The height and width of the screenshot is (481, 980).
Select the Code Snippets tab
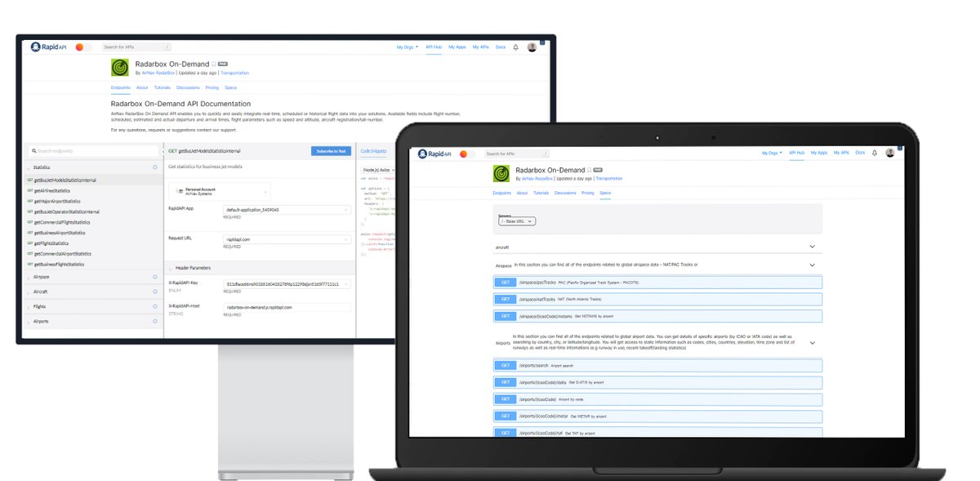pyautogui.click(x=373, y=151)
